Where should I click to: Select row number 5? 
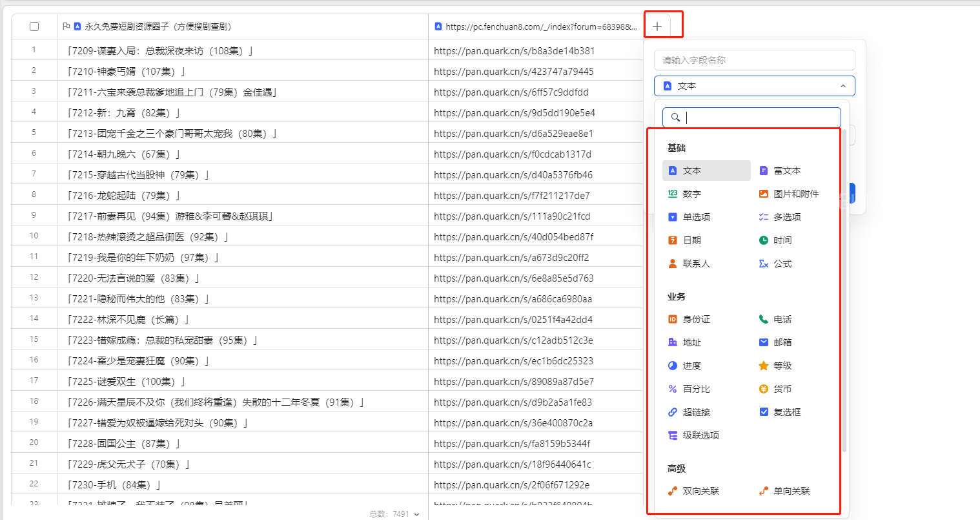click(x=34, y=132)
